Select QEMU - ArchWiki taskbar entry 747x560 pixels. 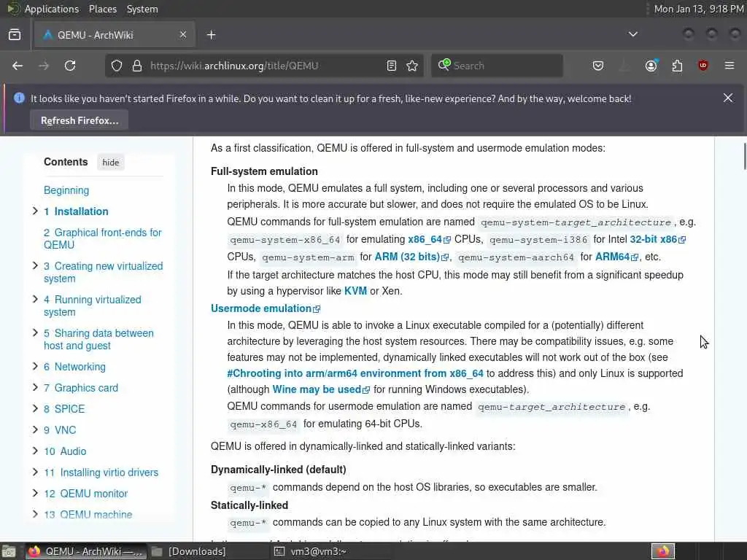(86, 551)
